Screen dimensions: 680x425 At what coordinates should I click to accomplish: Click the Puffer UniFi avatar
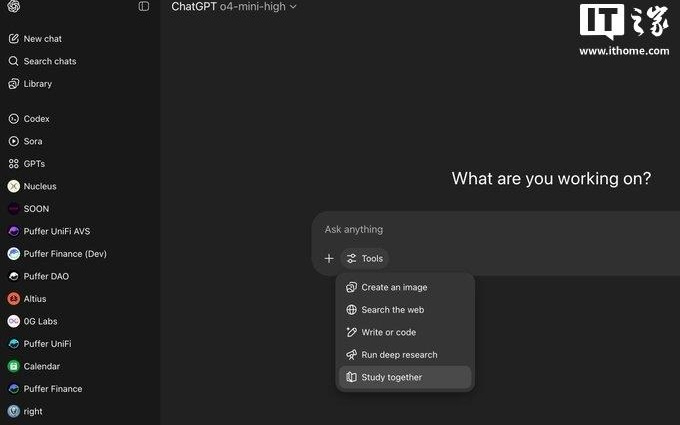[13, 344]
